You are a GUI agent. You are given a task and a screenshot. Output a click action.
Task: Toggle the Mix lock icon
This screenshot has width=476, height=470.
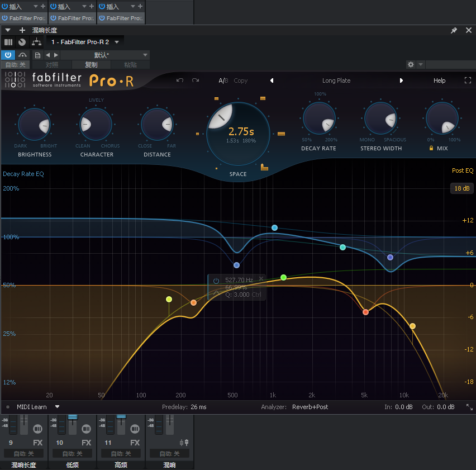(x=431, y=148)
